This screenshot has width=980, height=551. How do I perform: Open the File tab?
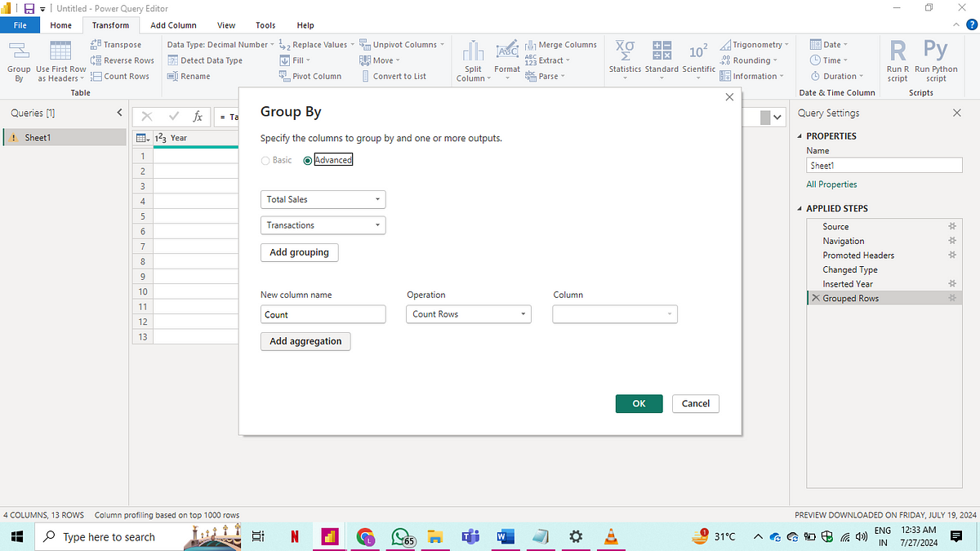coord(20,25)
